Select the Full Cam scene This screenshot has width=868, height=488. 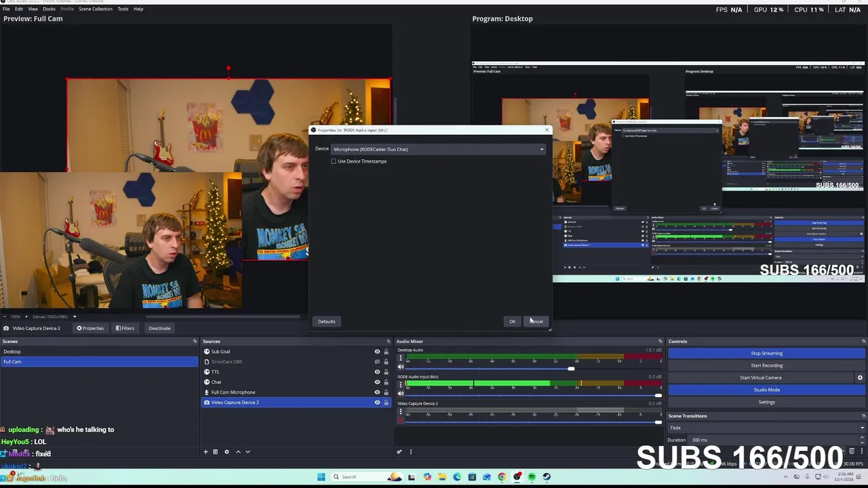(99, 362)
